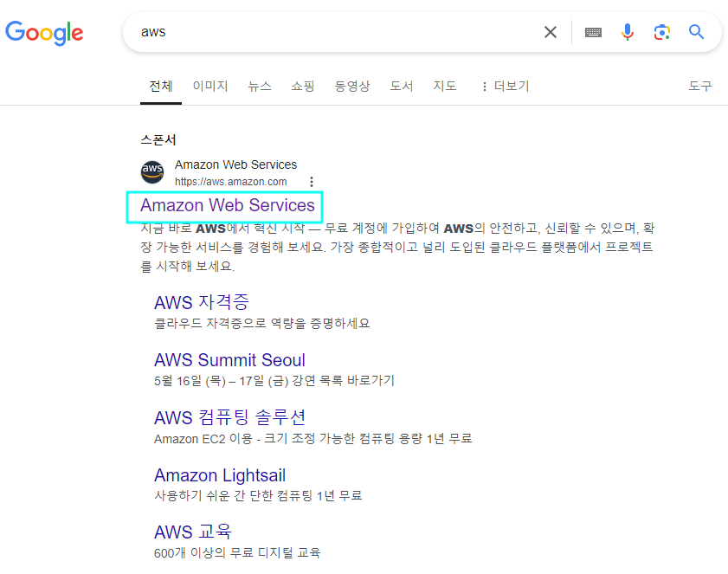Submit search with magnifying glass icon
The image size is (728, 574).
696,32
